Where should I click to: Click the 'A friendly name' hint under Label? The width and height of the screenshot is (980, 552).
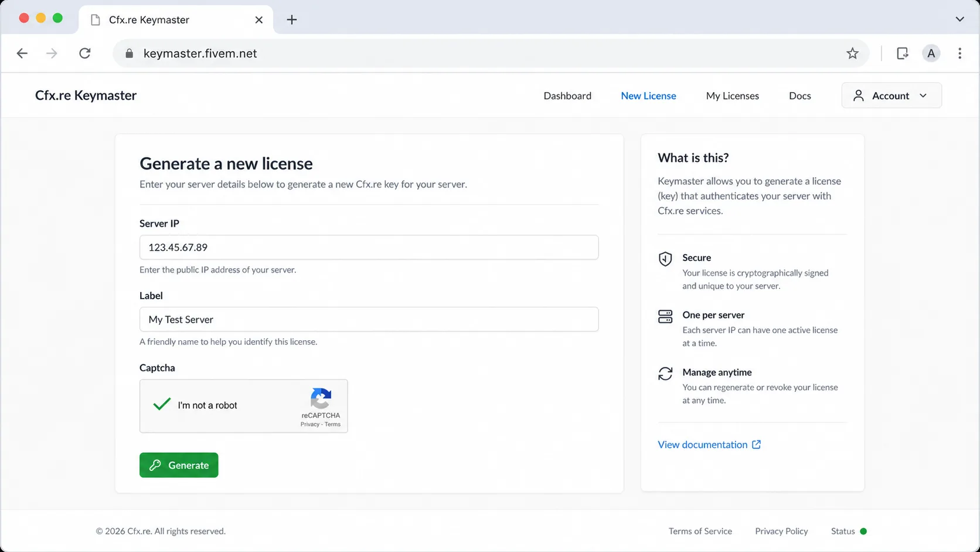(x=229, y=342)
